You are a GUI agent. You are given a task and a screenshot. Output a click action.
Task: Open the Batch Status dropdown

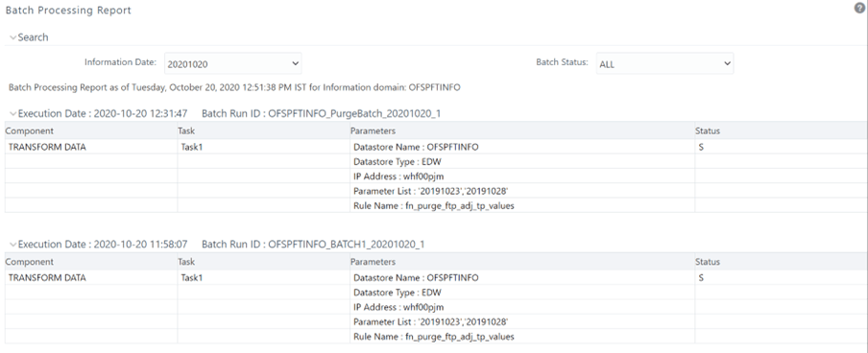coord(664,63)
